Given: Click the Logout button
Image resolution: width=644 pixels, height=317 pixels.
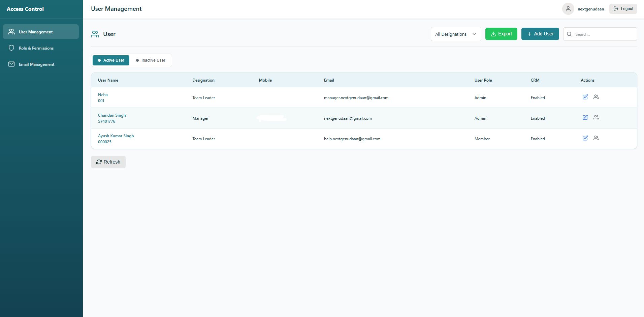Looking at the screenshot, I should click(x=623, y=8).
